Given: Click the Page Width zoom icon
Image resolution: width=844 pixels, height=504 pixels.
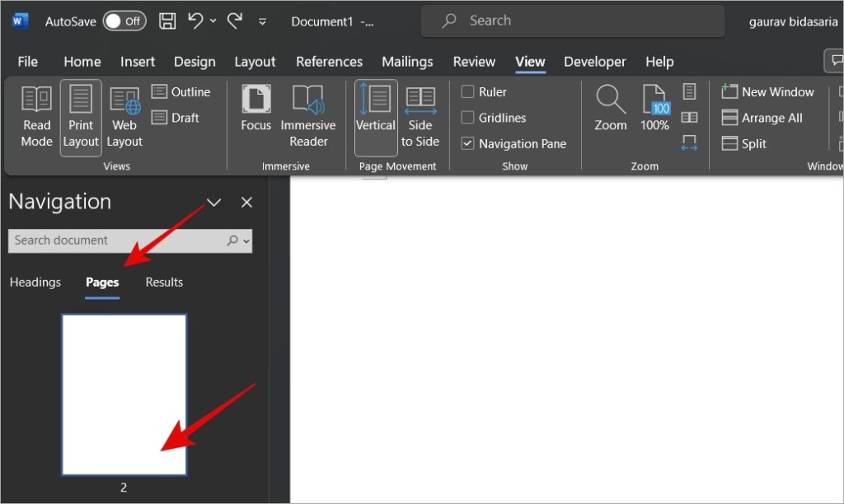Looking at the screenshot, I should pyautogui.click(x=690, y=142).
